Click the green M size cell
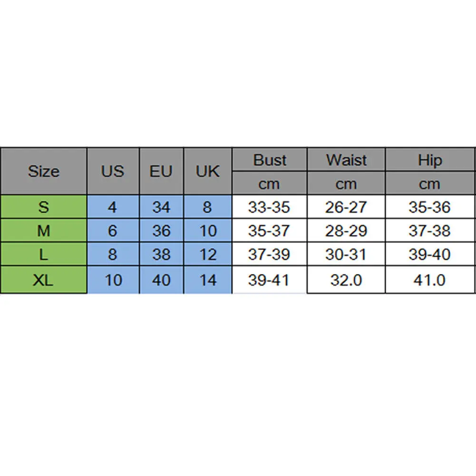The width and height of the screenshot is (476, 476). 43,231
